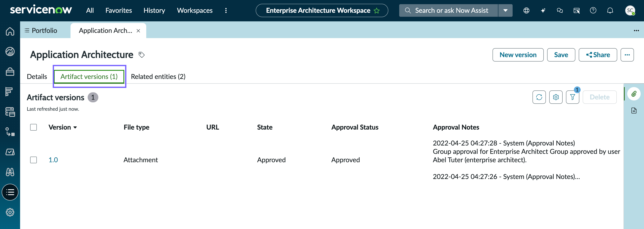Open the chat conversations icon
The image size is (644, 229).
pos(560,10)
